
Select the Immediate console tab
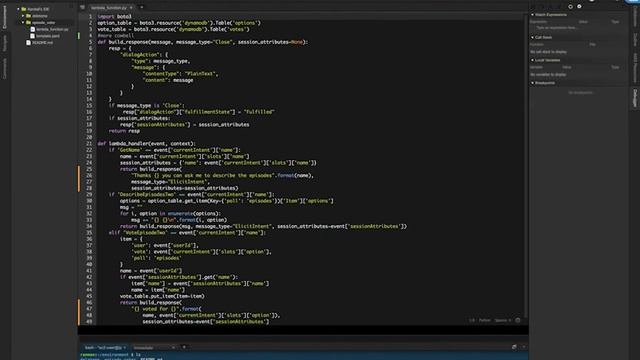click(144, 348)
